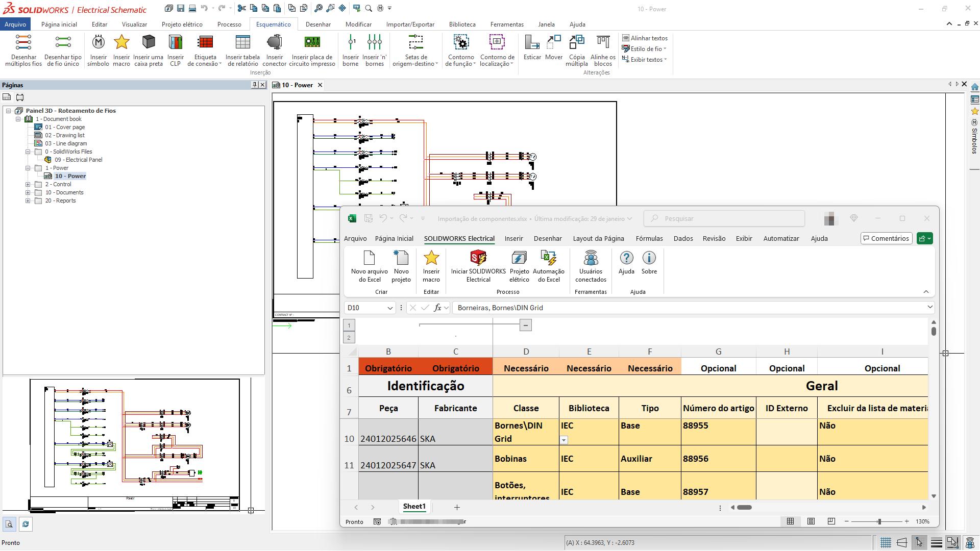The image size is (980, 551).
Task: Open the Excel Name Box dropdown
Action: click(x=390, y=308)
